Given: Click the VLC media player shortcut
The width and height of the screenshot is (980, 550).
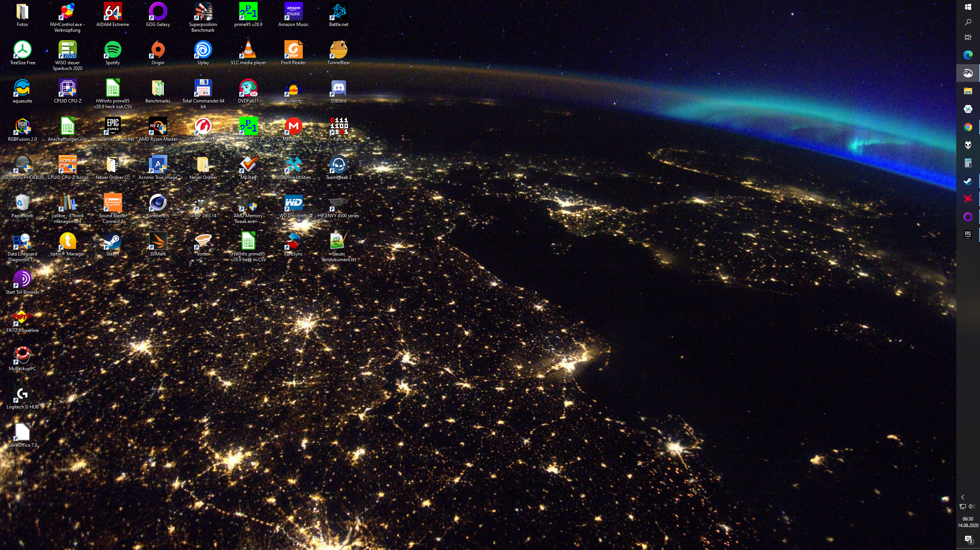Looking at the screenshot, I should (x=248, y=50).
